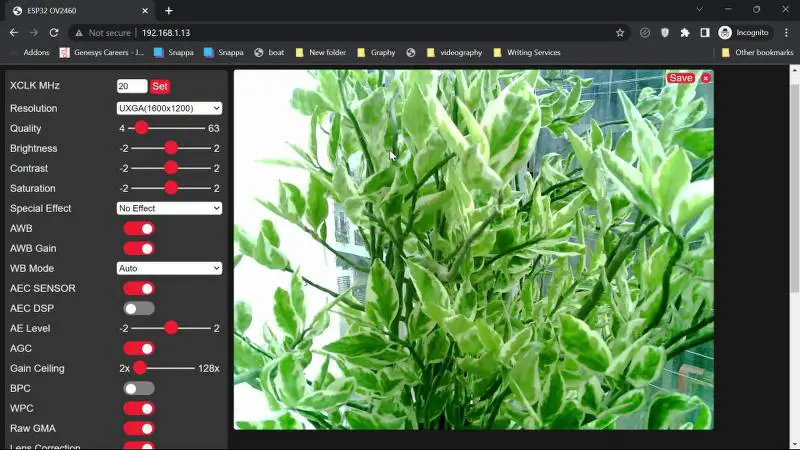Adjust the Gain Ceiling slider

(164, 368)
